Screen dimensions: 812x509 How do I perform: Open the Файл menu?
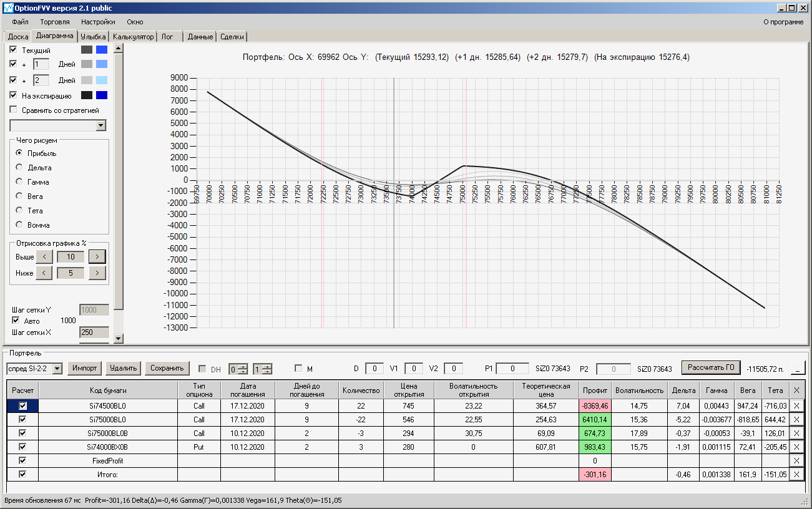click(20, 22)
